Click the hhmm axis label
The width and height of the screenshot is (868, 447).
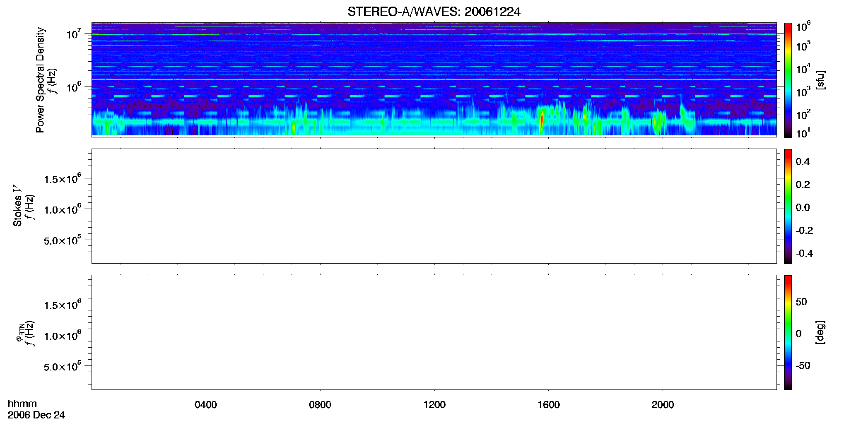point(22,404)
